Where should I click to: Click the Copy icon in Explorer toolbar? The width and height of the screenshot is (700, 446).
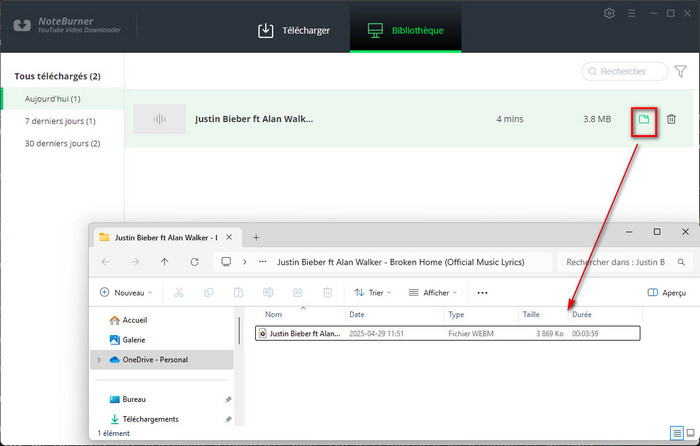[208, 293]
